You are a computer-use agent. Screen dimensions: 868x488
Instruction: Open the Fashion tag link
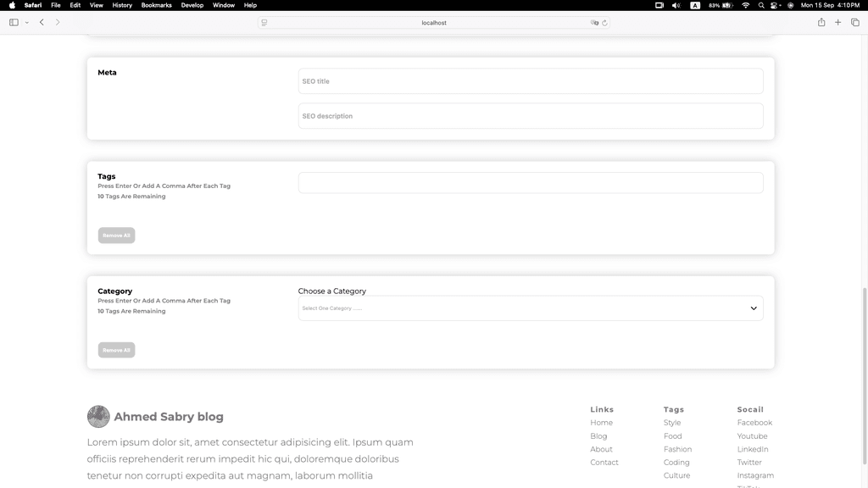pyautogui.click(x=677, y=449)
